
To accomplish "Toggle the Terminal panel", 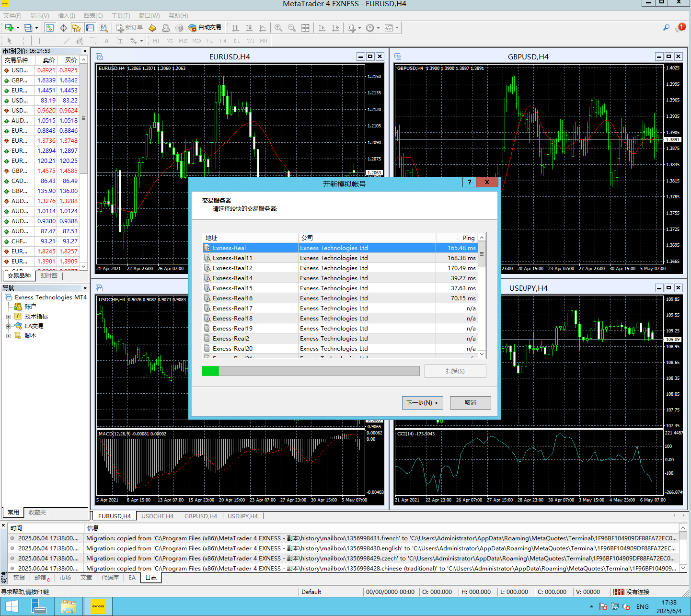I will click(x=90, y=28).
